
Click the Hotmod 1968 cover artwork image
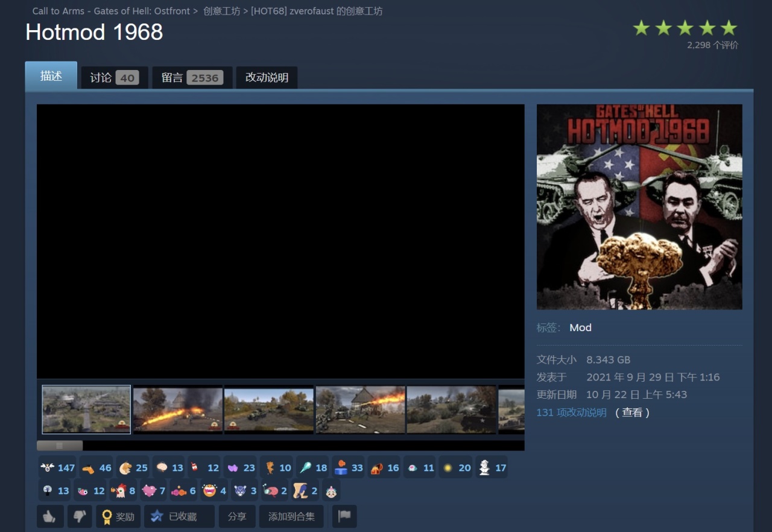coord(639,207)
